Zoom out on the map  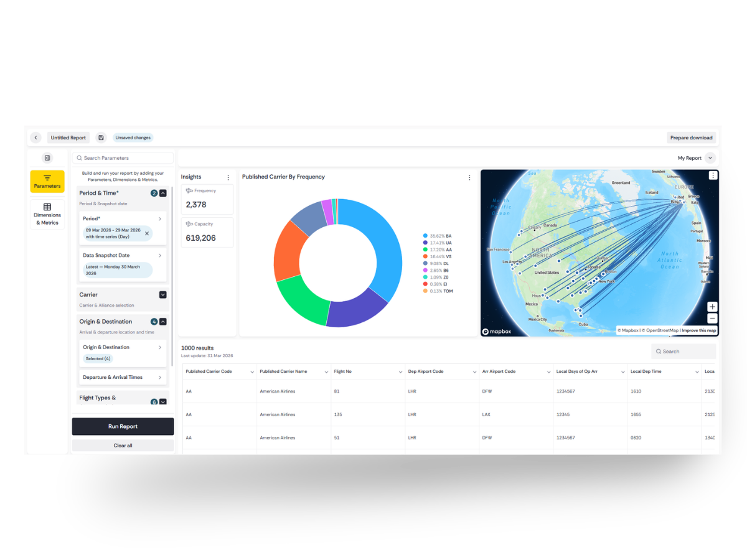(x=712, y=319)
